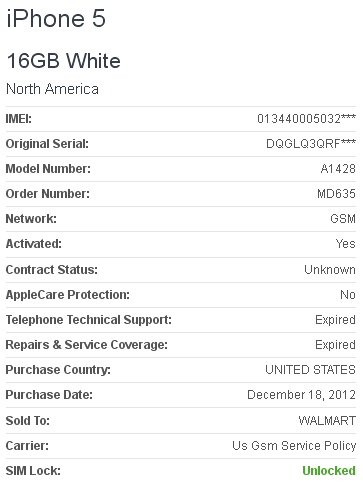Click the Activated Yes value
363x483 pixels.
click(x=346, y=244)
